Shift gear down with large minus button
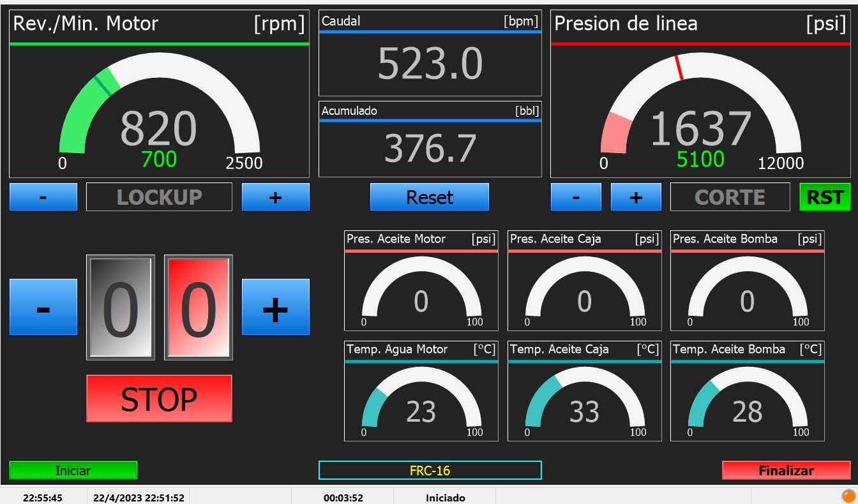Image resolution: width=858 pixels, height=504 pixels. coord(43,308)
